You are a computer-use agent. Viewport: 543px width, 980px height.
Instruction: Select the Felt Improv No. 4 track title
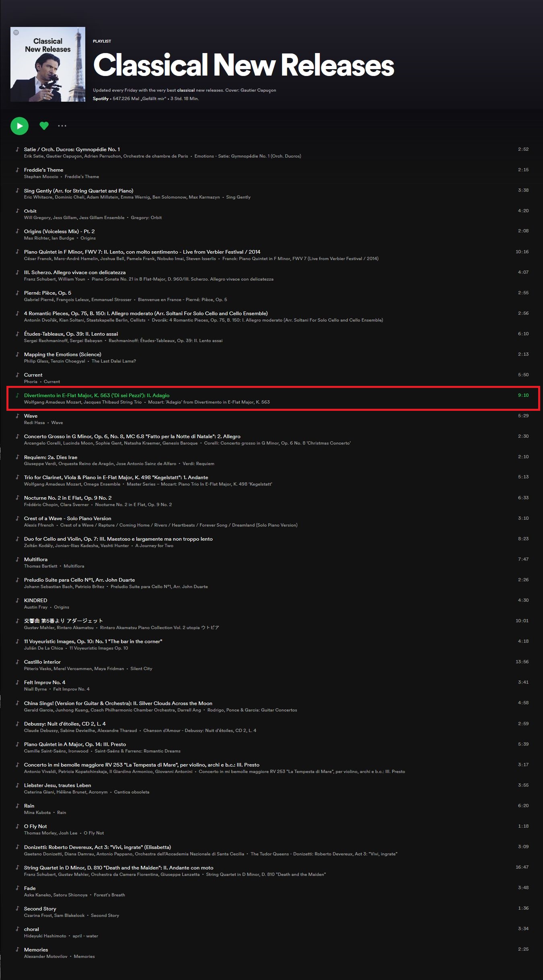point(45,683)
